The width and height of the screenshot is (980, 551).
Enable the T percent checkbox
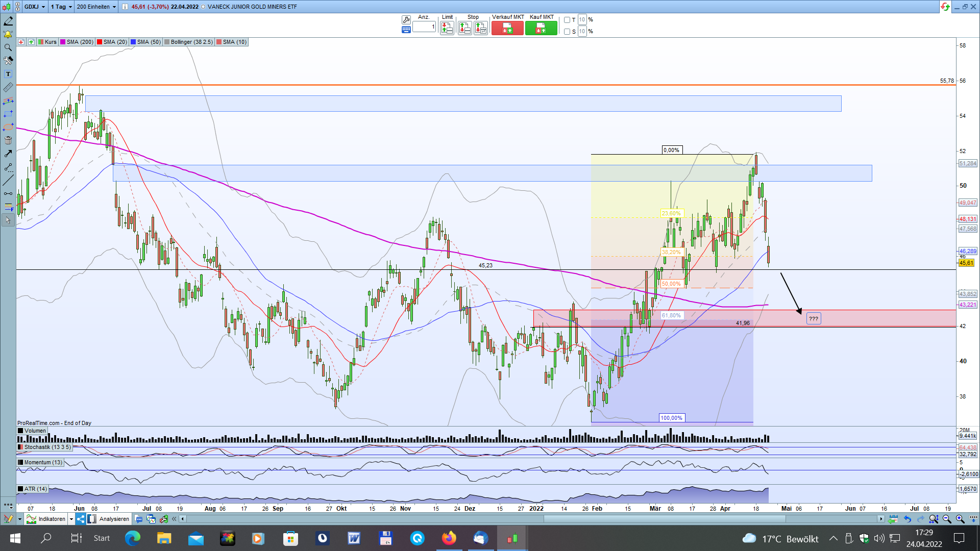click(x=567, y=20)
